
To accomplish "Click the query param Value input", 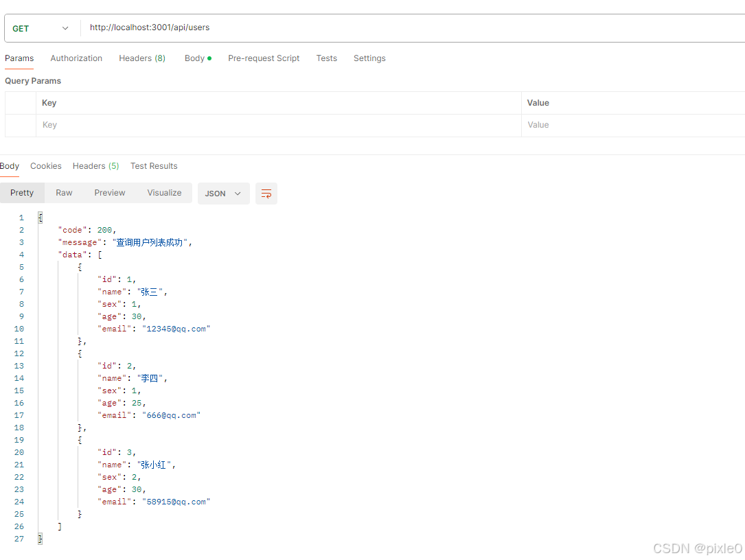I will click(633, 126).
